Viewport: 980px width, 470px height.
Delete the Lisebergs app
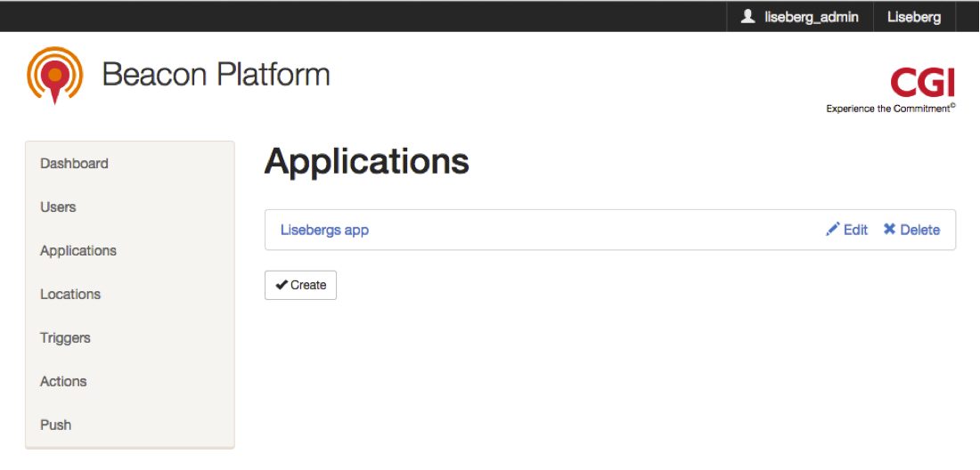(911, 230)
